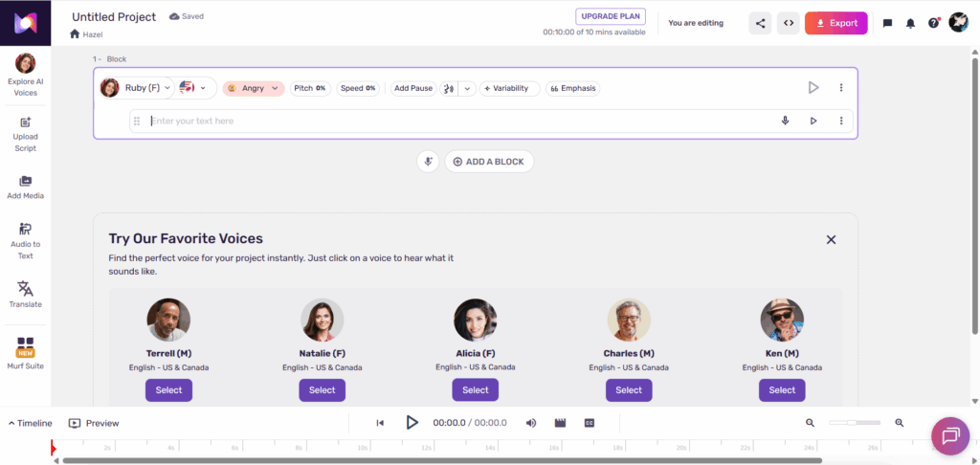Click Natalie (F) voice avatar

click(322, 320)
